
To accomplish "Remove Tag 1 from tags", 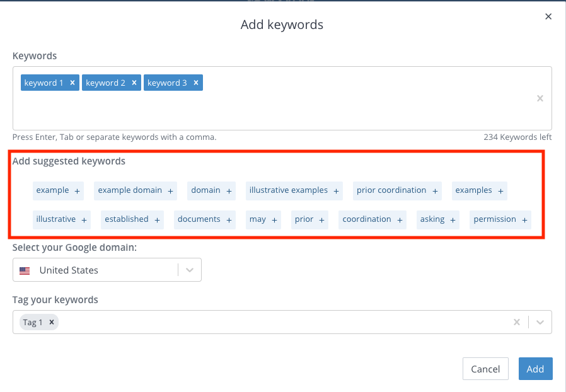I will [x=52, y=322].
